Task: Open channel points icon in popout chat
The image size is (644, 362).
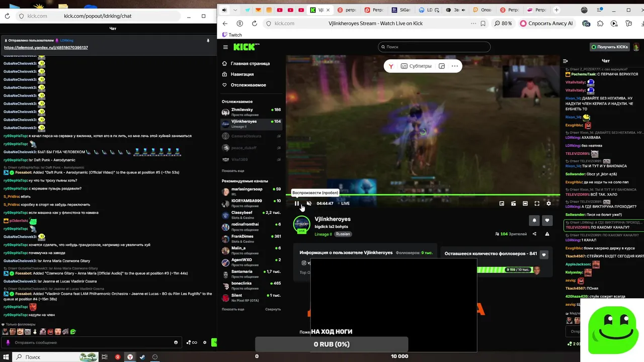Action: (x=192, y=342)
